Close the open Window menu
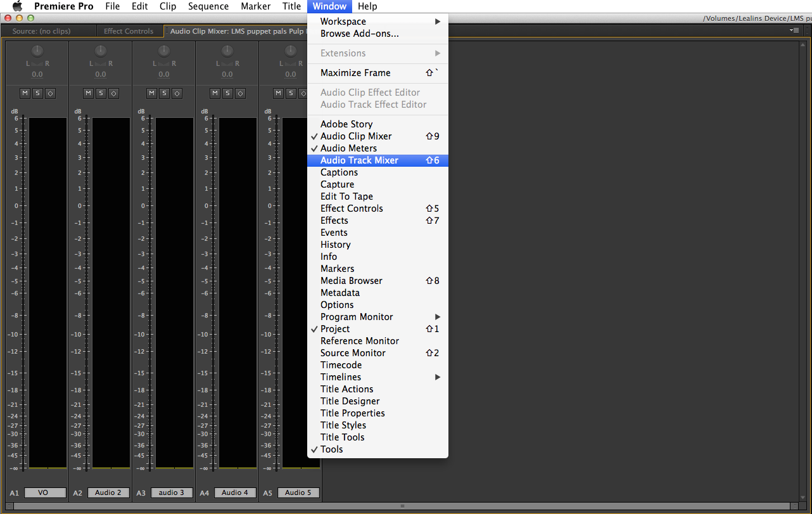This screenshot has width=812, height=514. [x=329, y=6]
